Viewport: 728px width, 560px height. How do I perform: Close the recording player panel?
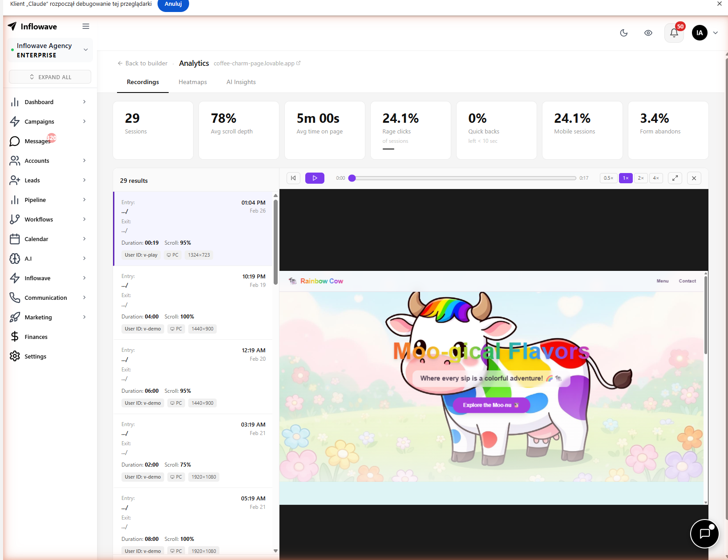pyautogui.click(x=694, y=178)
